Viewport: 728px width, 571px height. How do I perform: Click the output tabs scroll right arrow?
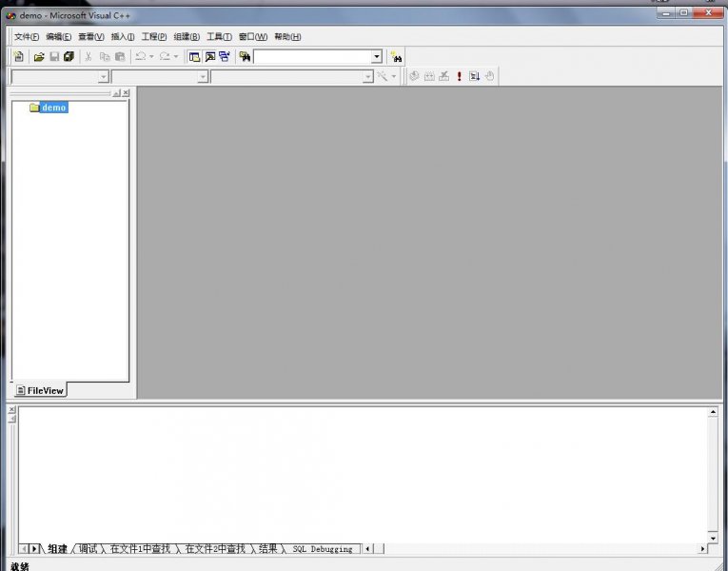[33, 549]
